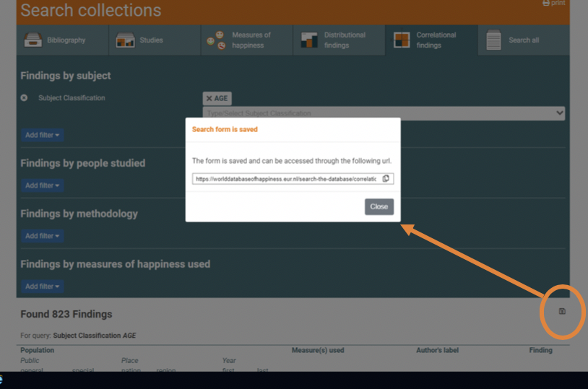Click the Bibliography drawer icon
The height and width of the screenshot is (389, 588).
(x=33, y=40)
